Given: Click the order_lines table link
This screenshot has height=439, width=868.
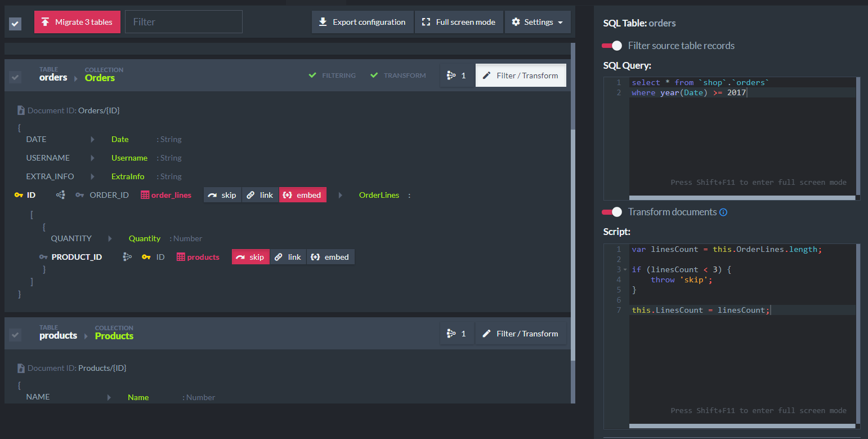Looking at the screenshot, I should pyautogui.click(x=171, y=195).
